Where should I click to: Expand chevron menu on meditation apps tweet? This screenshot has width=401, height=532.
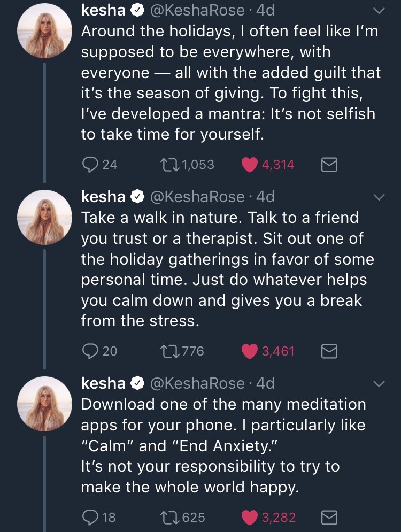(x=378, y=384)
